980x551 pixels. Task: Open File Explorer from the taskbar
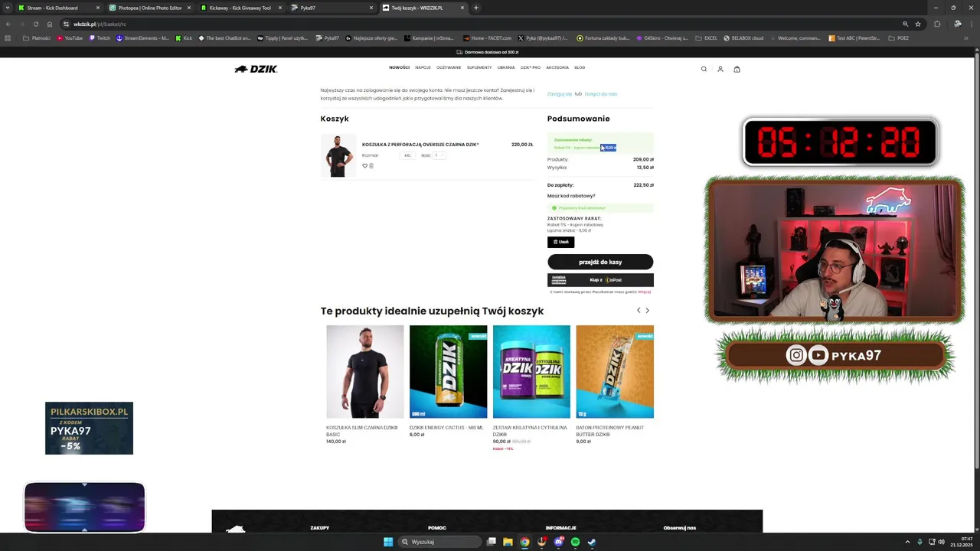508,542
